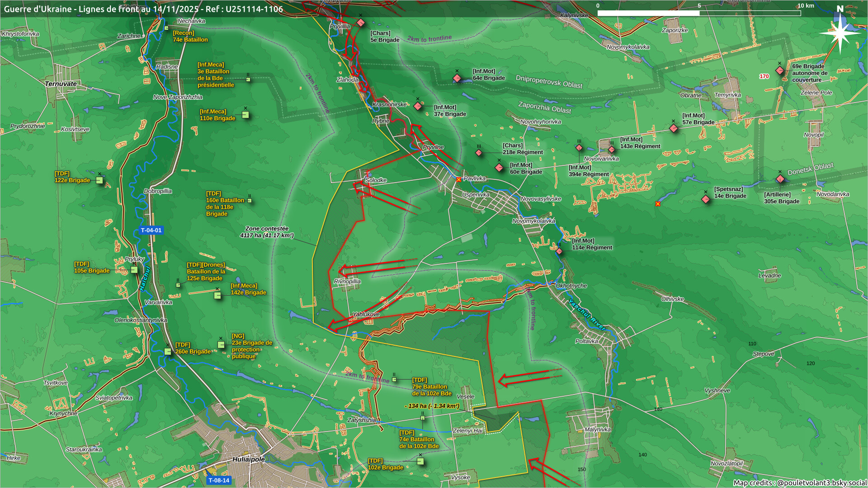Click the yellow X marker near Pavlivka

point(458,180)
